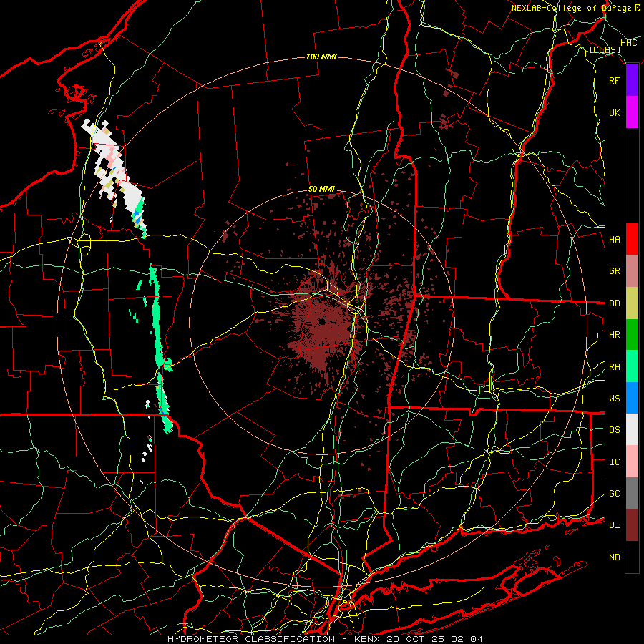Pick the brown BI legend swatch
The height and width of the screenshot is (644, 644).
(x=632, y=525)
